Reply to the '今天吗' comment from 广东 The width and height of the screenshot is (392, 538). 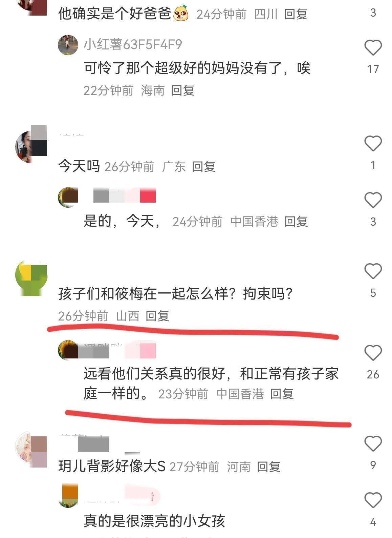204,166
